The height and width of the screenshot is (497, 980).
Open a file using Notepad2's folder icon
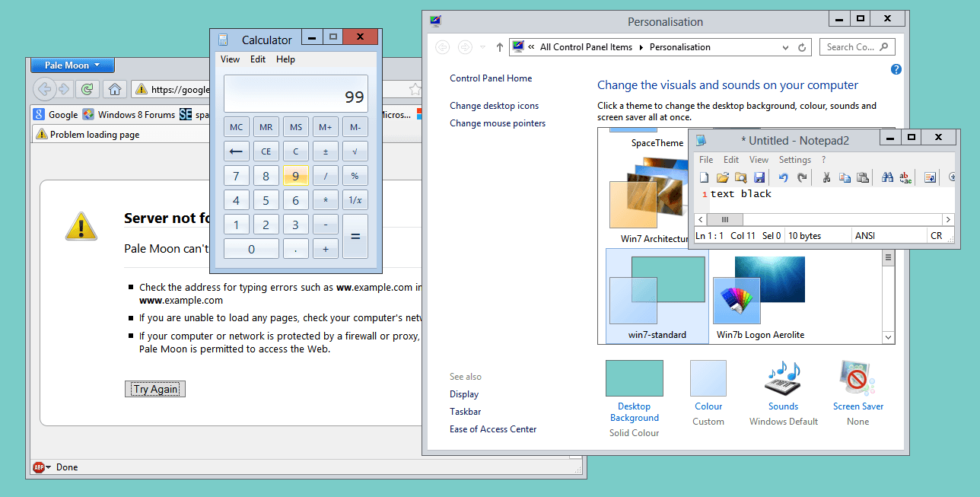pyautogui.click(x=722, y=177)
